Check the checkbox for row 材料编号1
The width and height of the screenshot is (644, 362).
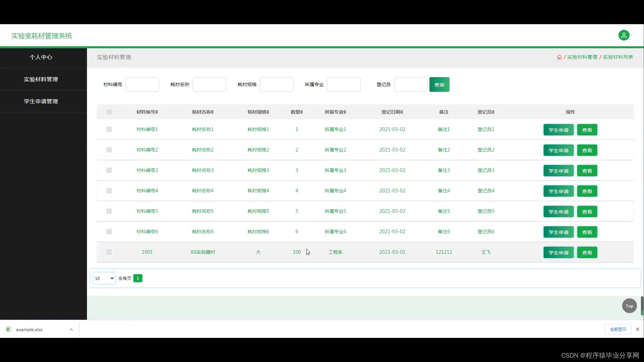[x=109, y=129]
